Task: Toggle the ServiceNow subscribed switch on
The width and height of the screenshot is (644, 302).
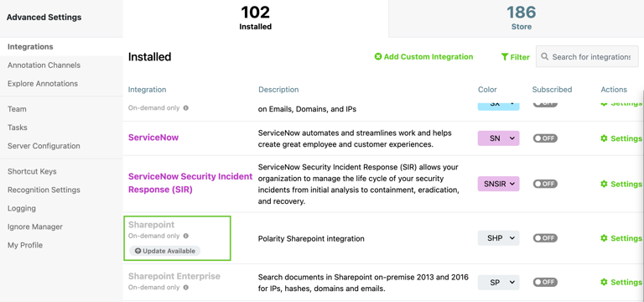Action: pyautogui.click(x=545, y=138)
